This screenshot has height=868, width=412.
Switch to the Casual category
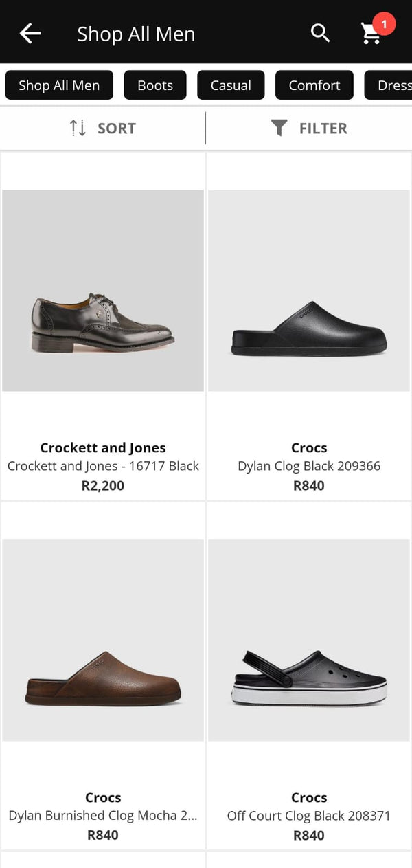pos(231,85)
